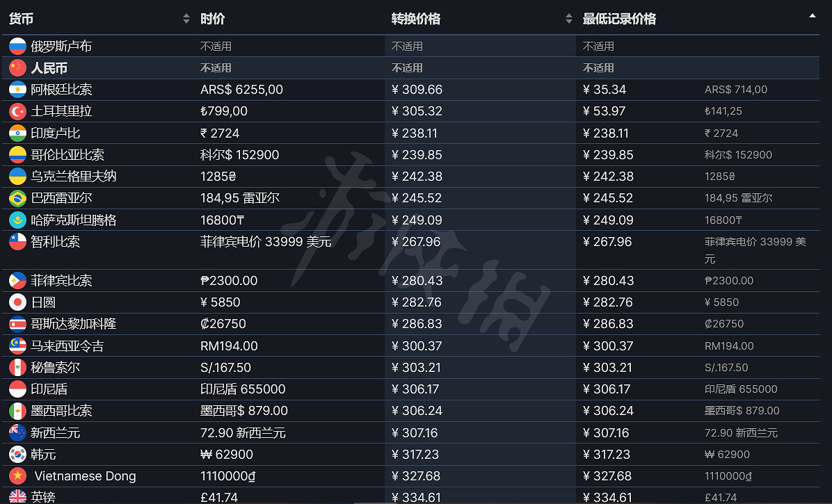This screenshot has height=504, width=832.
Task: Sort by 货币 column arrows
Action: (186, 19)
